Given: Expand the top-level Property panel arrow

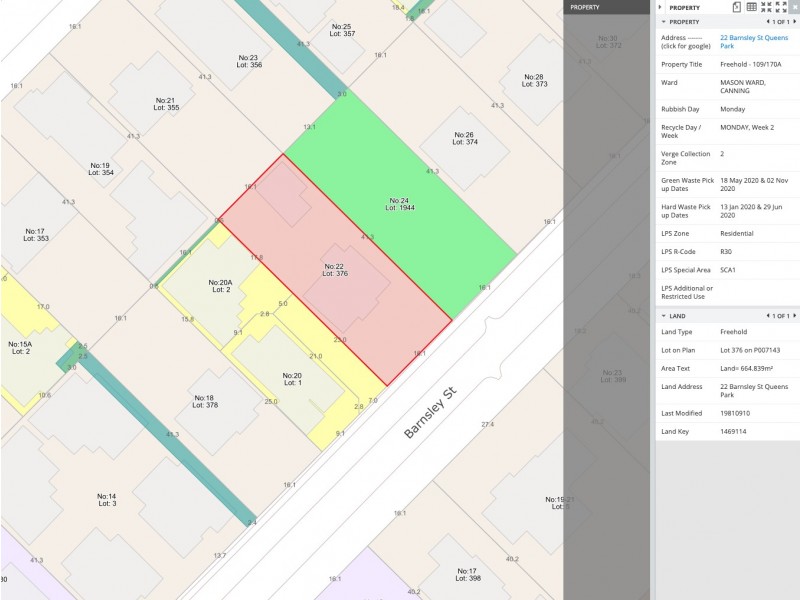Looking at the screenshot, I should click(x=661, y=7).
